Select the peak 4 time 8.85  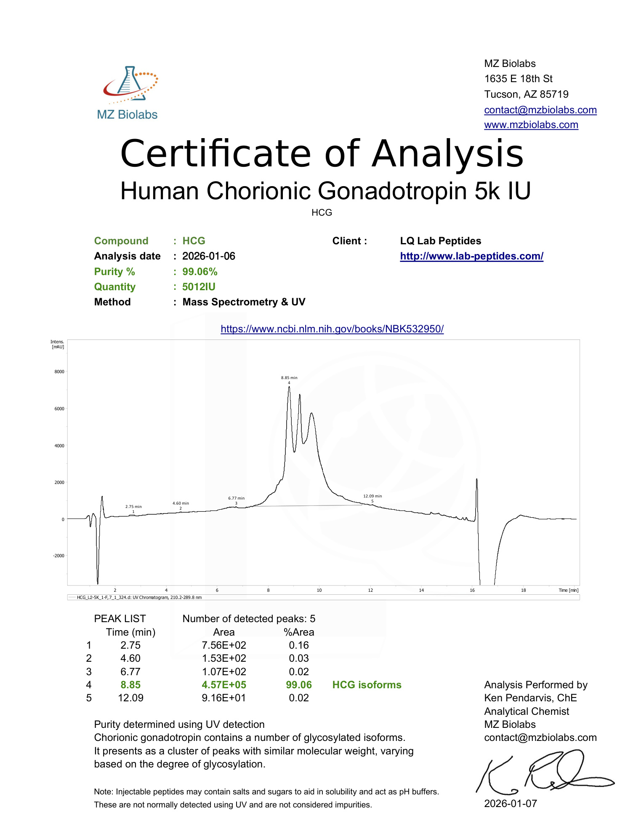point(130,685)
